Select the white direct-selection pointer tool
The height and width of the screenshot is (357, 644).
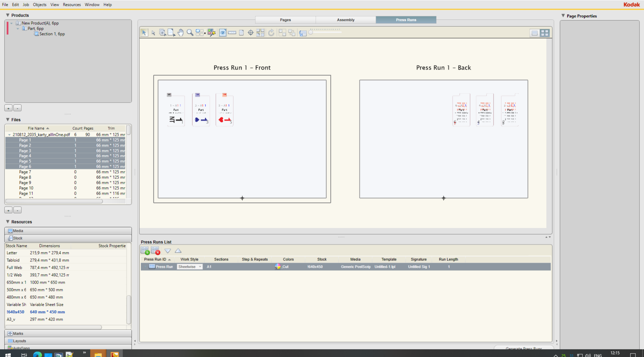[x=153, y=33]
